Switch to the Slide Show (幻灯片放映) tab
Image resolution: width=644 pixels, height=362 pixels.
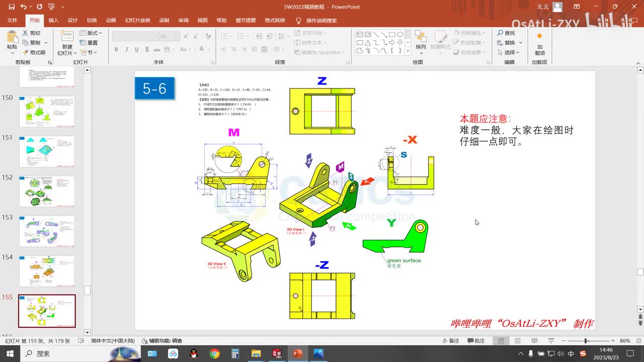[138, 21]
